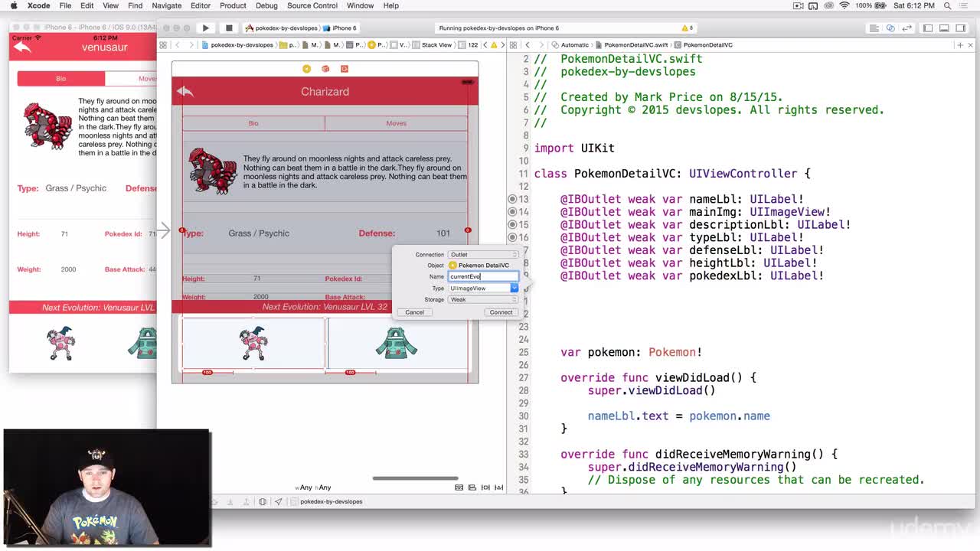Go back in storyboard editor history

pos(178,45)
